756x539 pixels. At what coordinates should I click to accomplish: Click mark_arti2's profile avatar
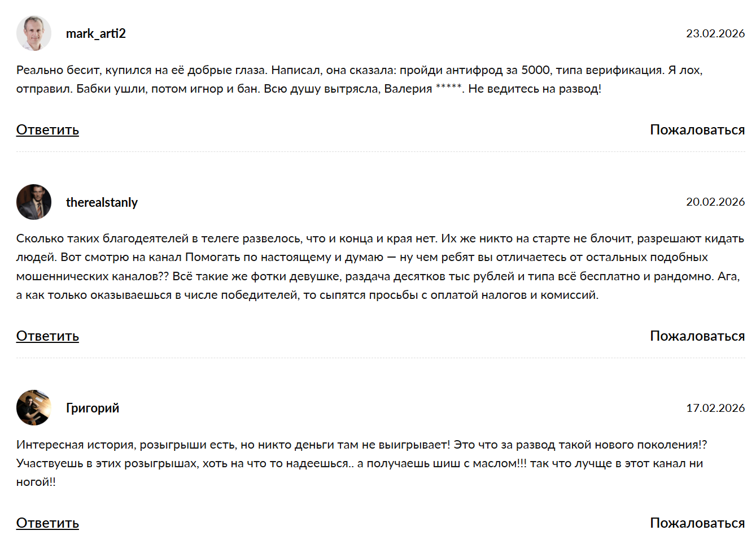34,33
